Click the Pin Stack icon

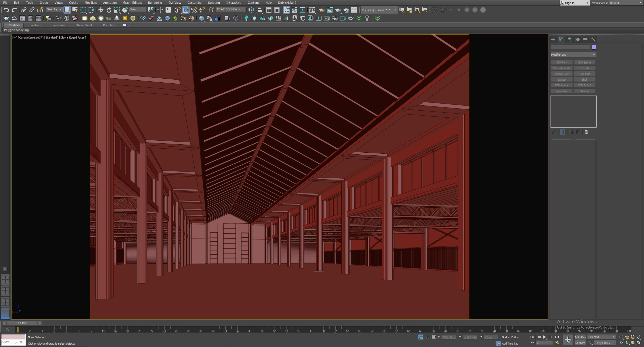(553, 132)
